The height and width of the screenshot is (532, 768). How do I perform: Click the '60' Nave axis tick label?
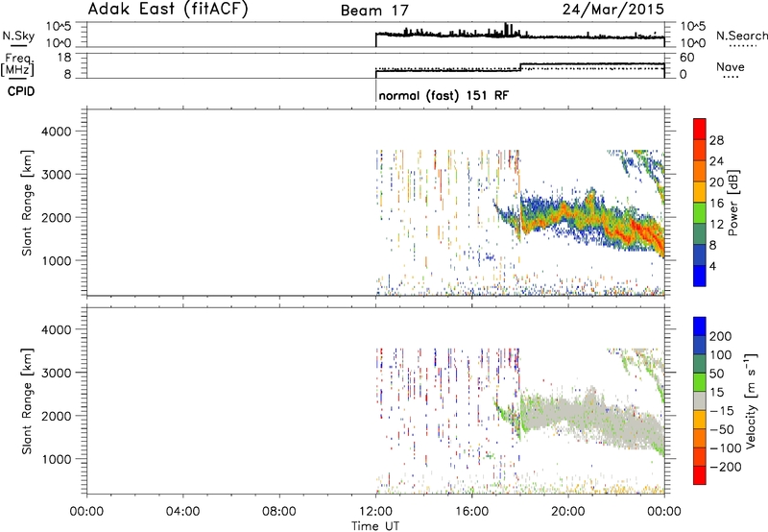[x=686, y=58]
